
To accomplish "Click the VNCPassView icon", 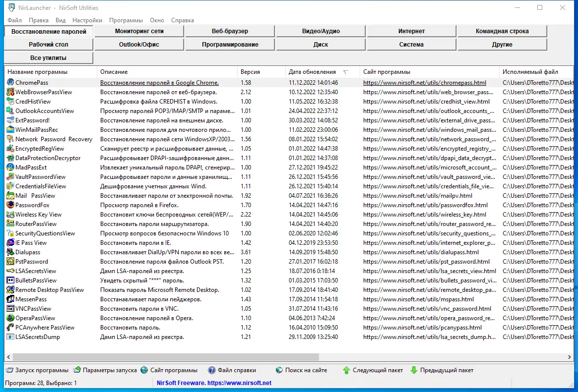I will 10,309.
